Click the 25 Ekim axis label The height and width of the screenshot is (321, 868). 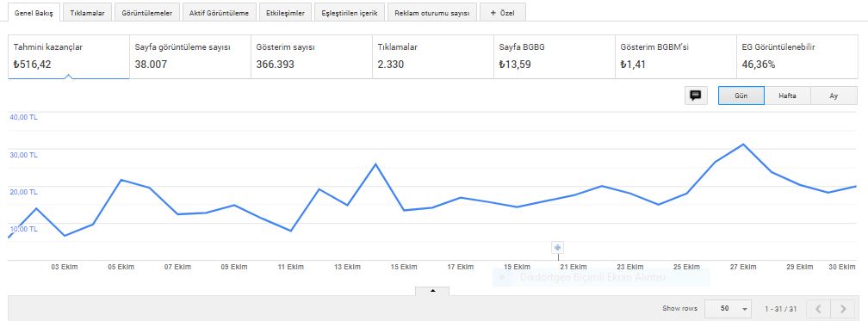tap(686, 267)
